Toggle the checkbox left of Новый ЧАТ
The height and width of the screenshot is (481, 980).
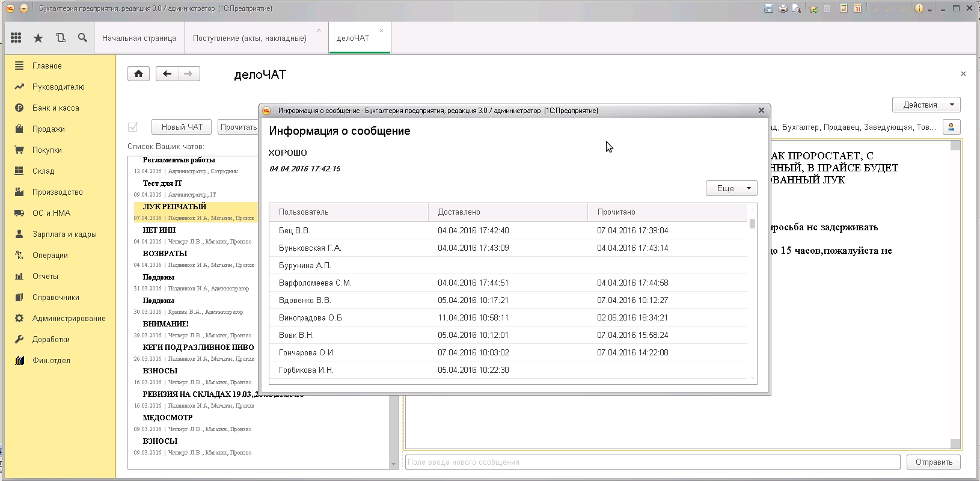coord(133,127)
